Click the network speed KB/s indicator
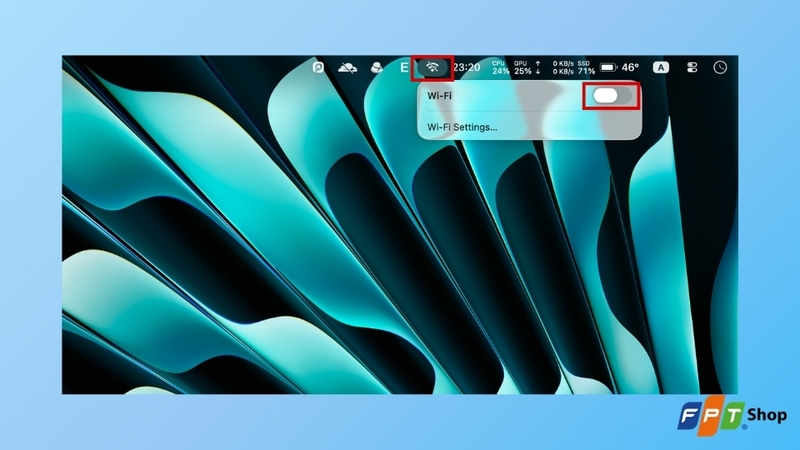This screenshot has width=800, height=450. pyautogui.click(x=563, y=67)
